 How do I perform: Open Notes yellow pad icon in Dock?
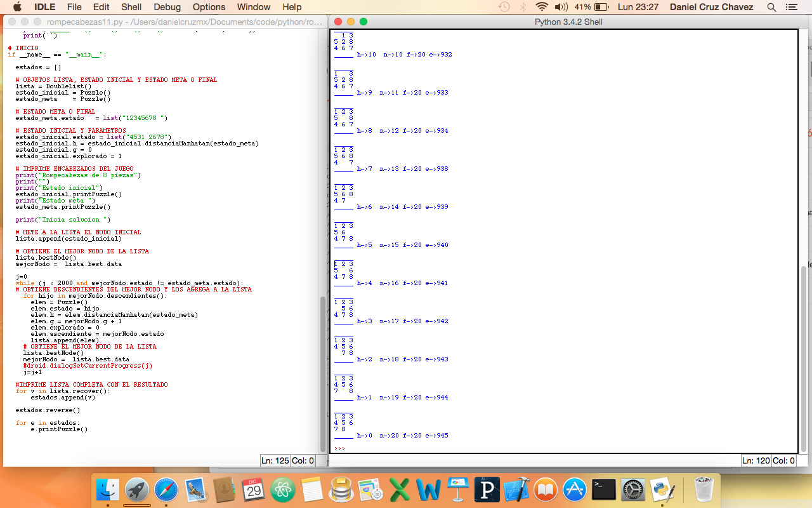tap(312, 490)
